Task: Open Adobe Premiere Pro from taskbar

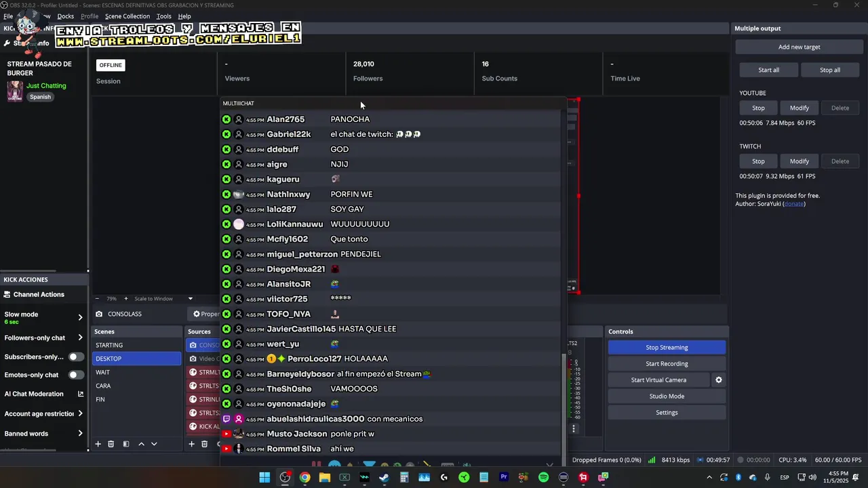Action: coord(504,477)
